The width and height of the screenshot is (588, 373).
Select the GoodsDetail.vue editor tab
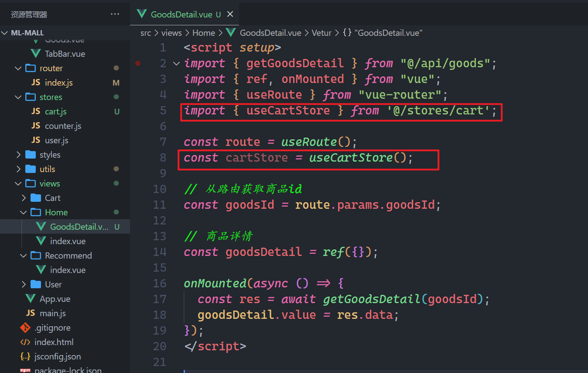point(185,14)
